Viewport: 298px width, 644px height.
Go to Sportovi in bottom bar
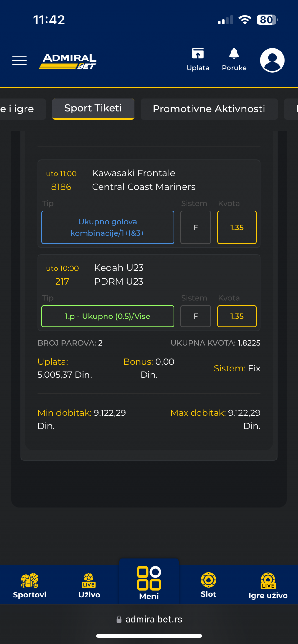click(30, 585)
